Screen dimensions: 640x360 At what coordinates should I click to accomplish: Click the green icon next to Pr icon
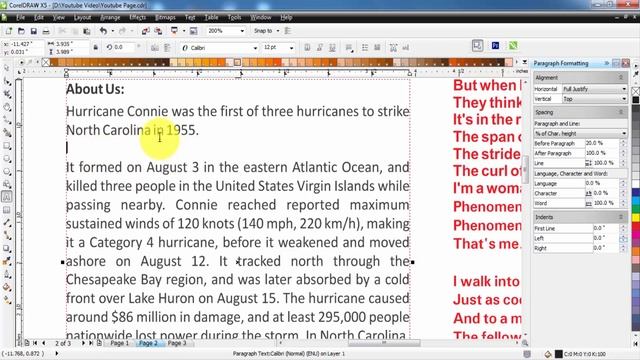pos(513,46)
